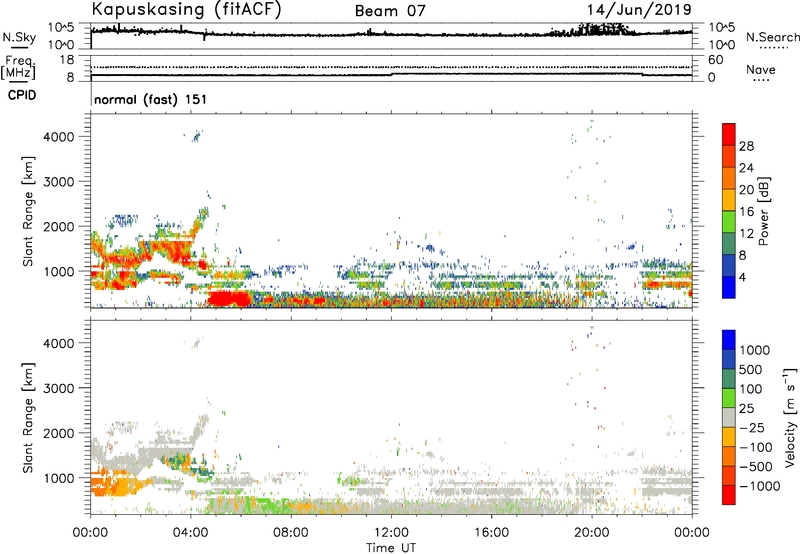Click the 'Nave' legend label
The height and width of the screenshot is (554, 800).
pos(761,70)
